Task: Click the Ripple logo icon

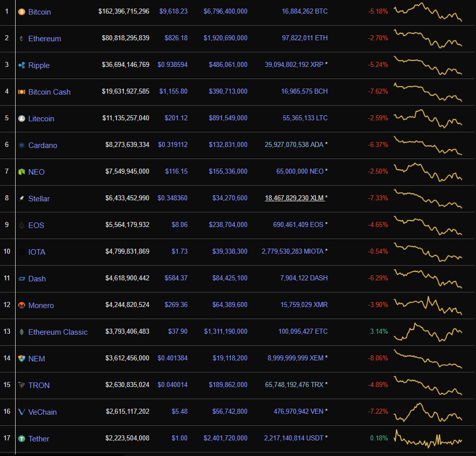Action: (22, 65)
